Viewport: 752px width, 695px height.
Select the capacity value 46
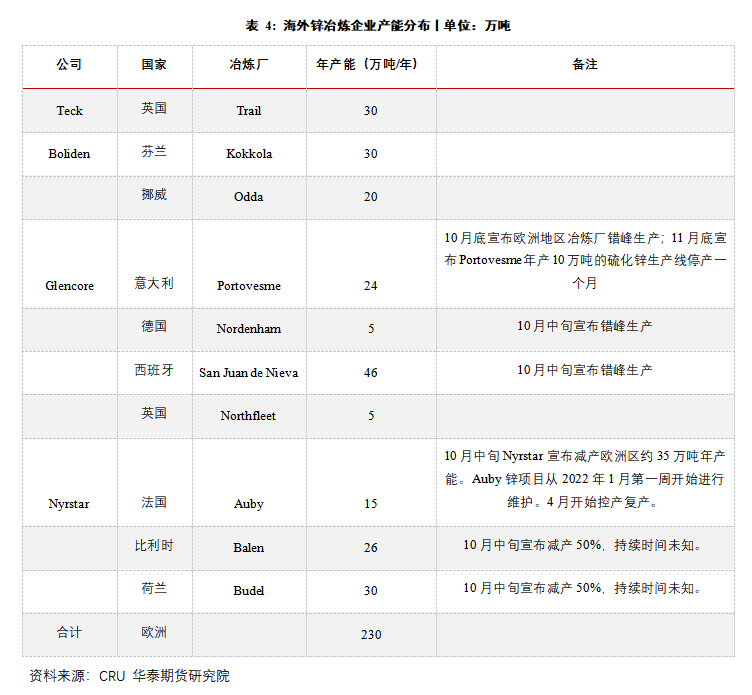point(370,372)
